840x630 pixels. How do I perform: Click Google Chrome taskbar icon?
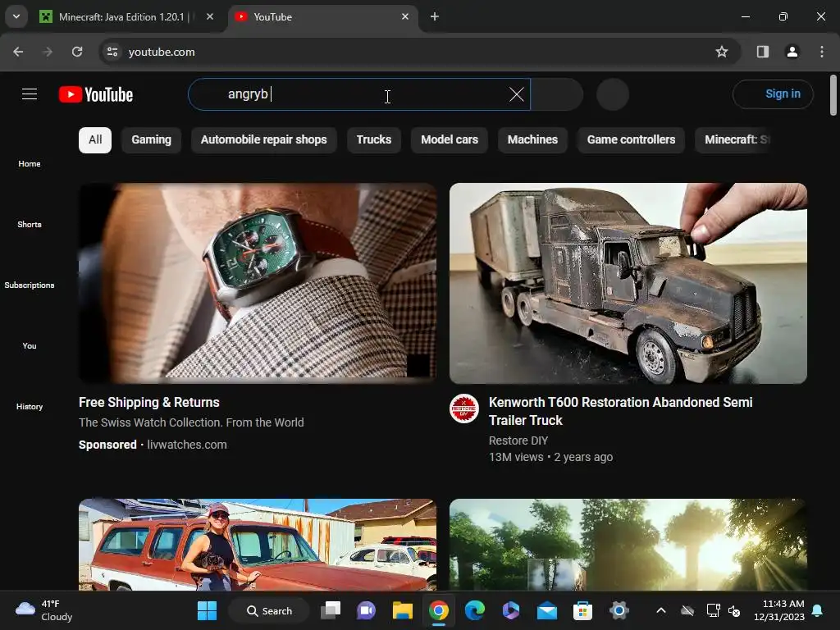(x=438, y=610)
